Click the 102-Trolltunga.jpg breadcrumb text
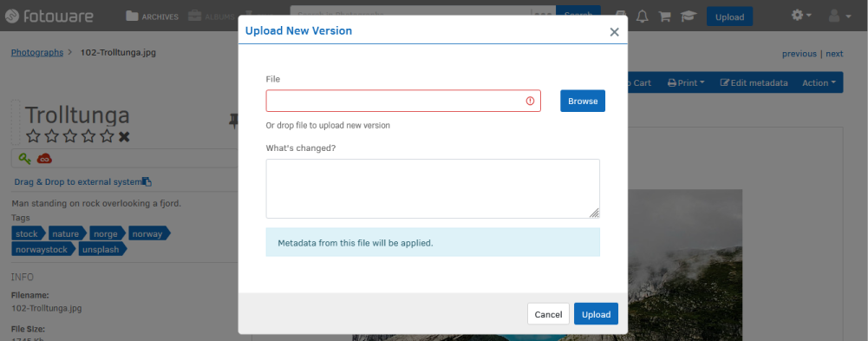The image size is (868, 341). tap(119, 53)
